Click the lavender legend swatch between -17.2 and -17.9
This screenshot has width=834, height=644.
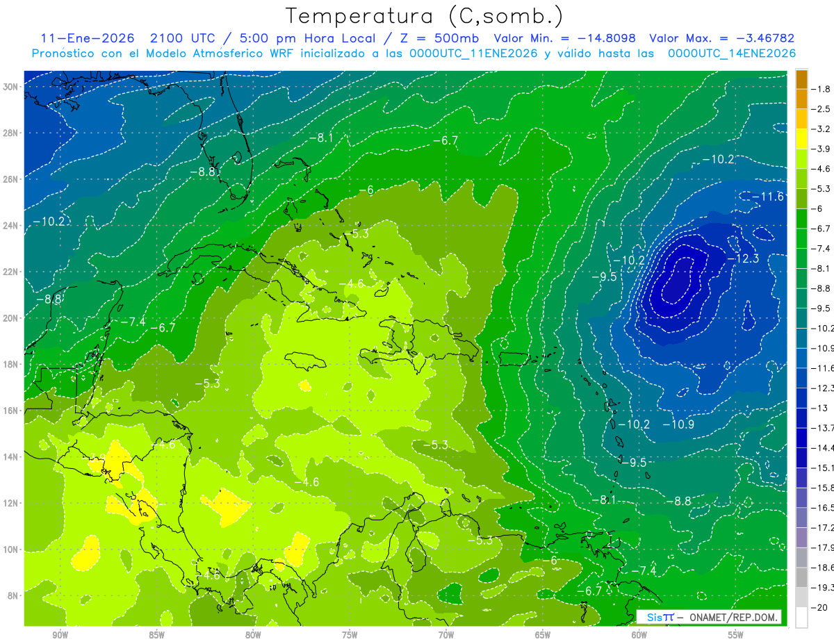(x=801, y=537)
